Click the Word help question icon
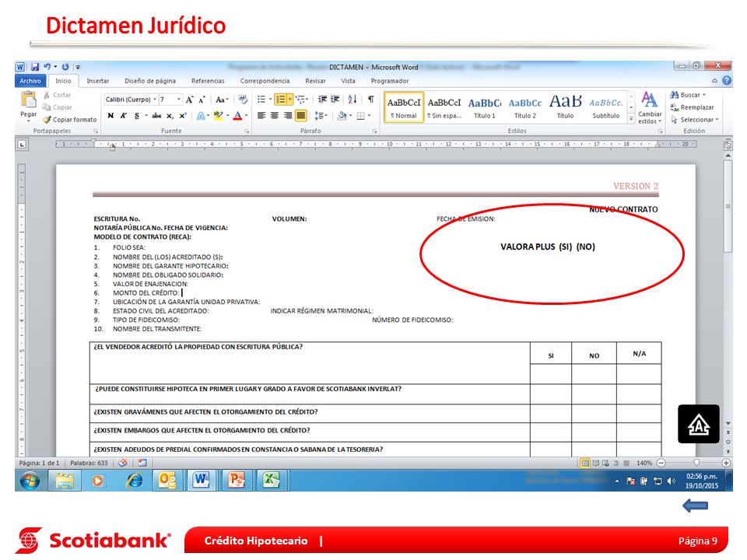747x560 pixels. (727, 80)
